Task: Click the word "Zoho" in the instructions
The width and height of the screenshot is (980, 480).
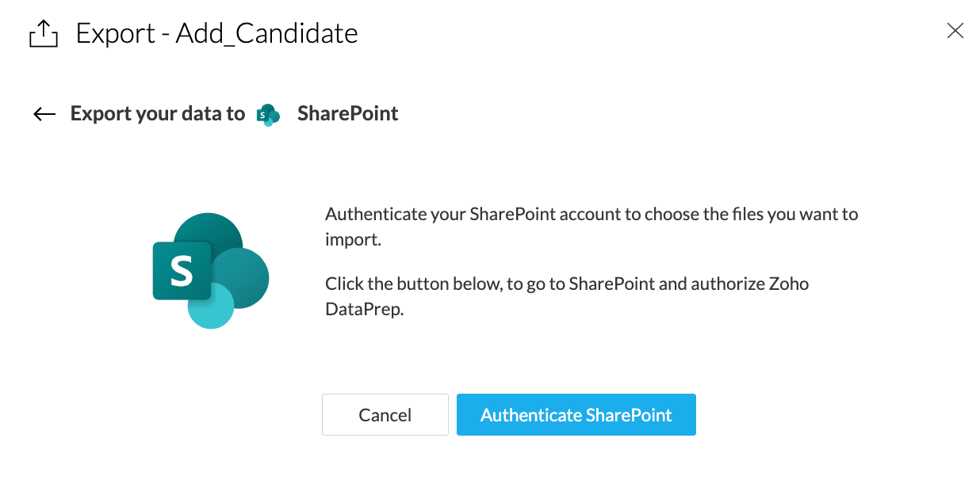Action: pyautogui.click(x=789, y=284)
